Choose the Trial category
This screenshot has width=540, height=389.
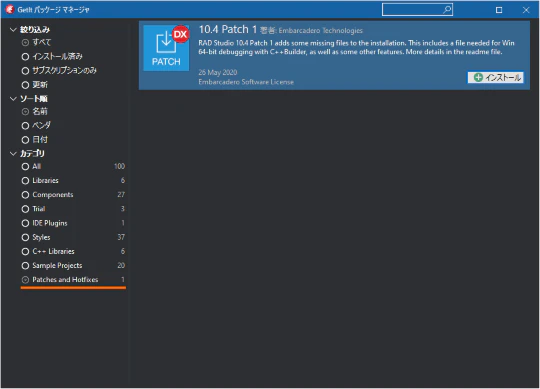tap(73, 209)
